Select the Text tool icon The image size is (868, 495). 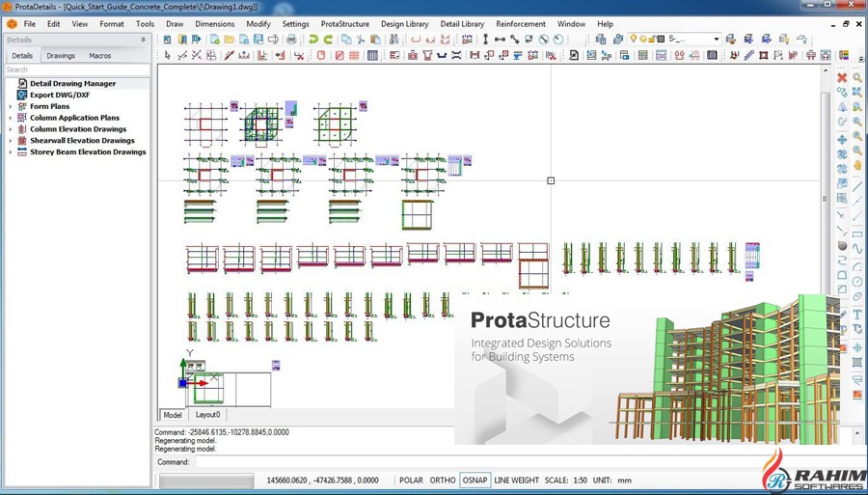(x=856, y=315)
